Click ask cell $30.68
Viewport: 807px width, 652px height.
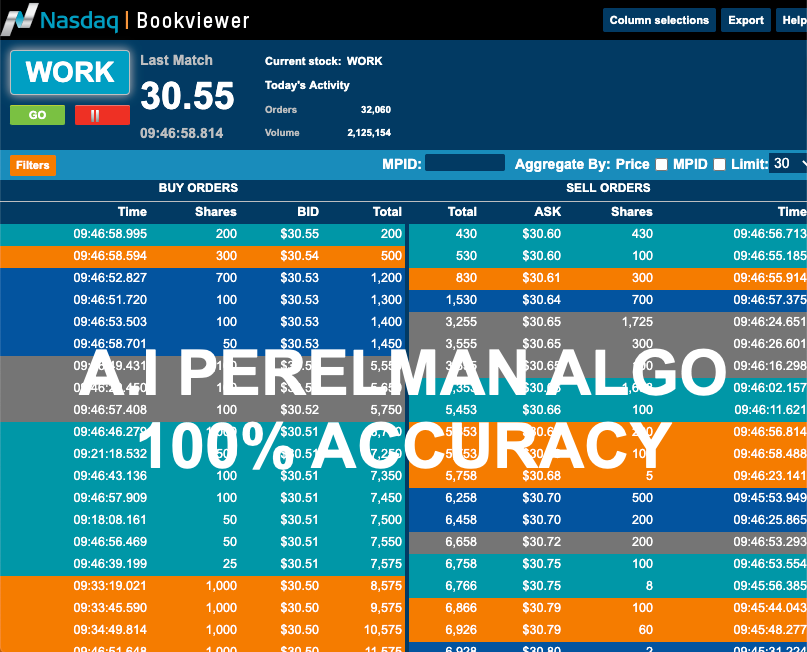(x=541, y=476)
